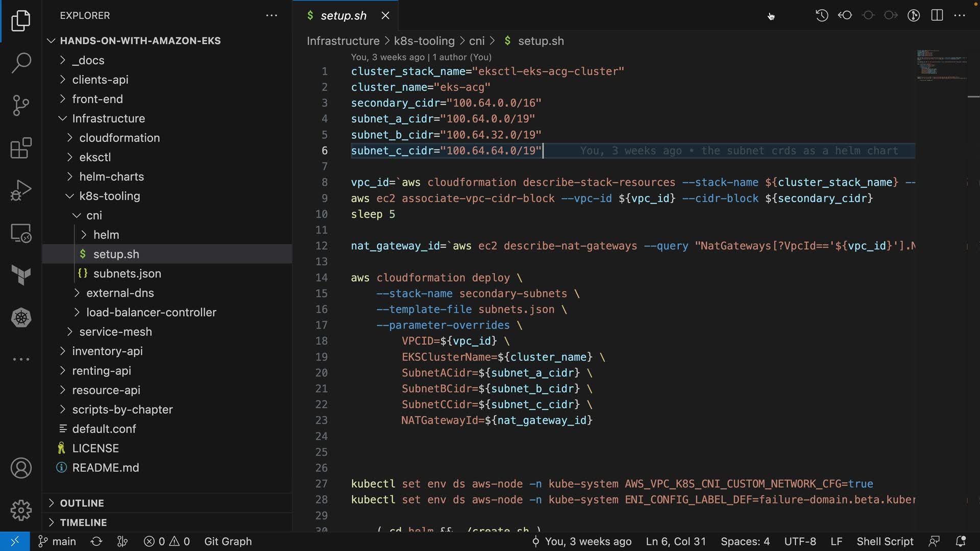Collapse the k8s-tooling folder

tap(109, 196)
